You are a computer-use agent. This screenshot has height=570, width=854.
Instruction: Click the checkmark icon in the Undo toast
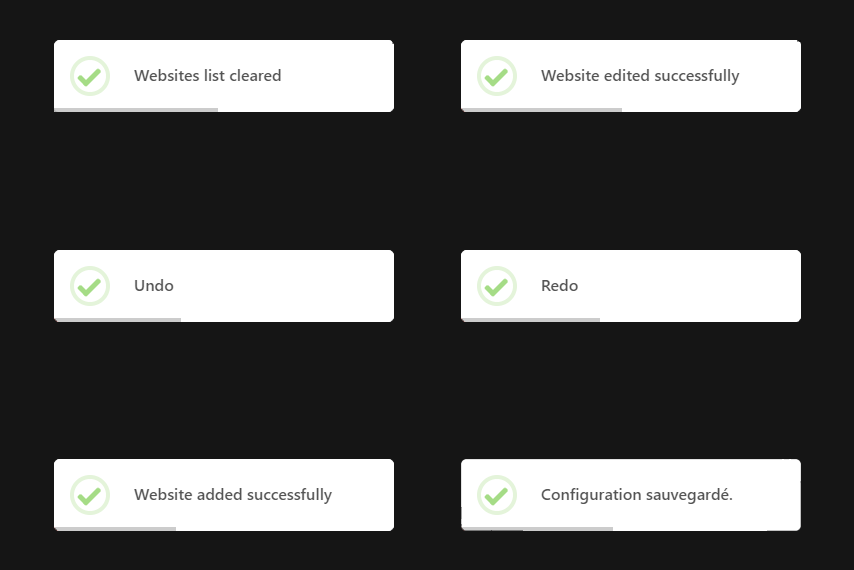pyautogui.click(x=90, y=286)
